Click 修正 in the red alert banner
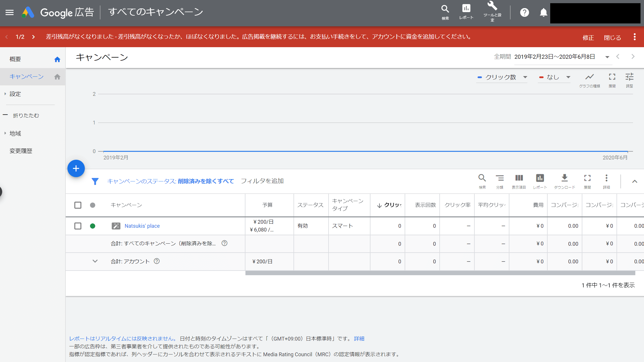 click(588, 38)
